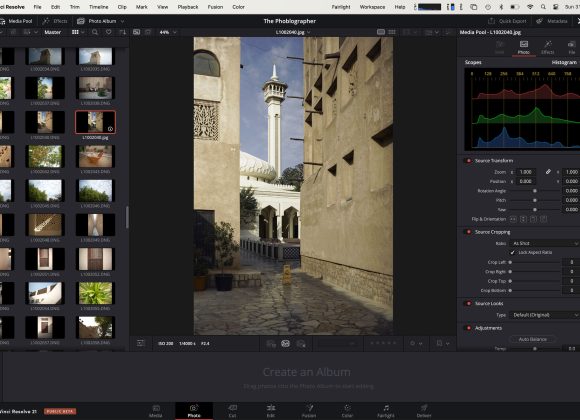Click the search magnifier in media pool toolbar
The height and width of the screenshot is (420, 580).
tap(95, 32)
